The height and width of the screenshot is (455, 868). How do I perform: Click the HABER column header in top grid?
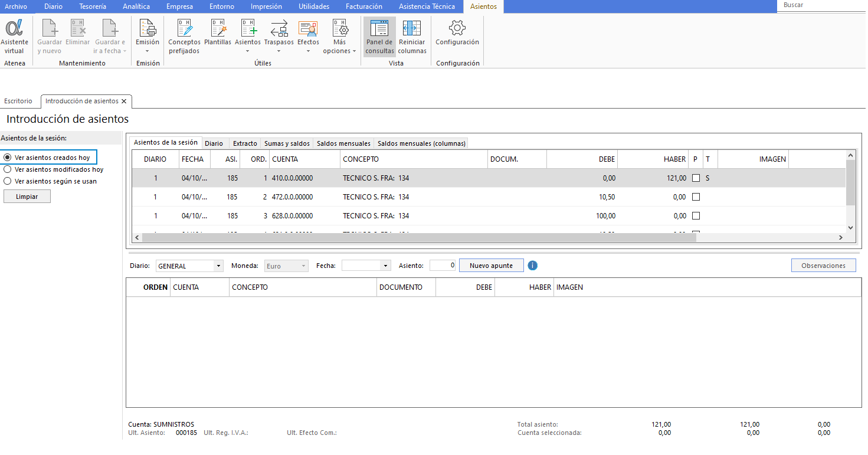pos(653,159)
